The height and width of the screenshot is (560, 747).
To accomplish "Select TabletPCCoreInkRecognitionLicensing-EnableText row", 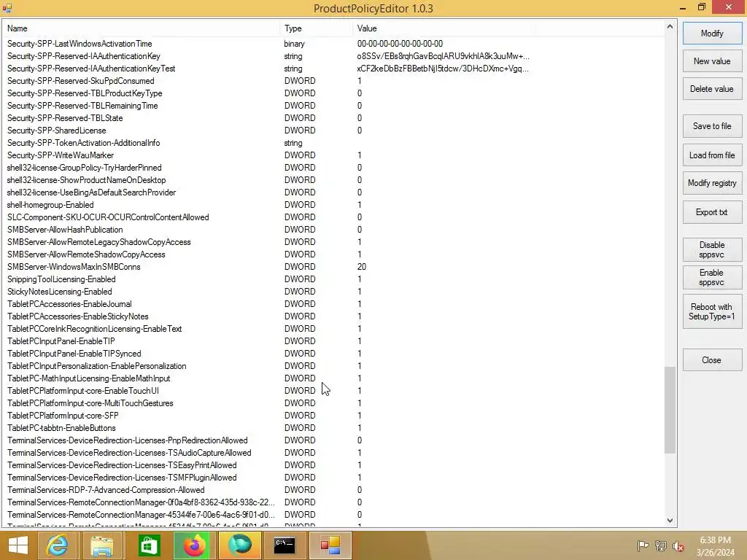I will pyautogui.click(x=333, y=329).
